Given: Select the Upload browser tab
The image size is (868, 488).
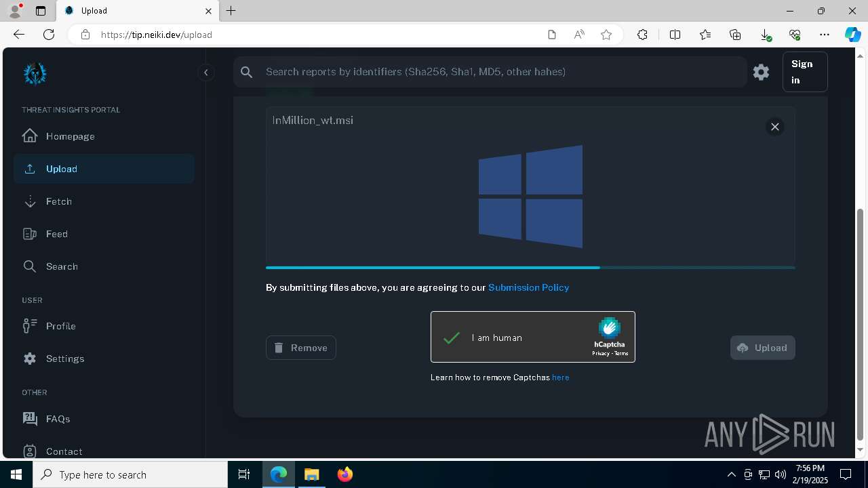Looking at the screenshot, I should (137, 11).
